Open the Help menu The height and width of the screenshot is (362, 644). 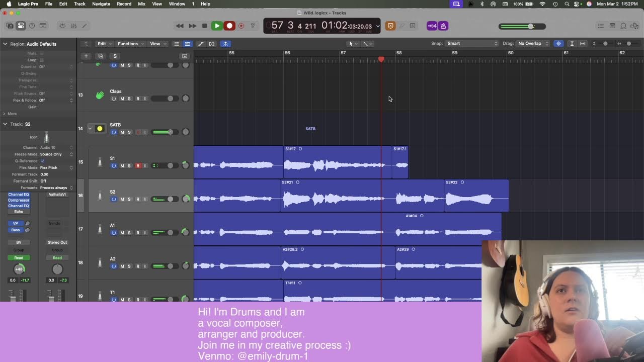(x=205, y=4)
